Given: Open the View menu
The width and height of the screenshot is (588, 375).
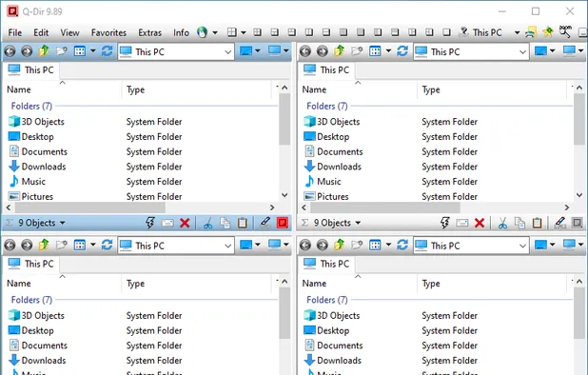Looking at the screenshot, I should tap(69, 32).
